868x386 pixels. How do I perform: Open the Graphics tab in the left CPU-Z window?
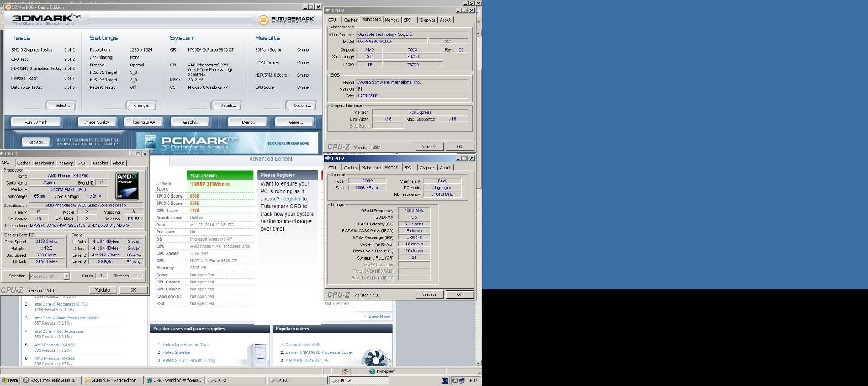[100, 163]
